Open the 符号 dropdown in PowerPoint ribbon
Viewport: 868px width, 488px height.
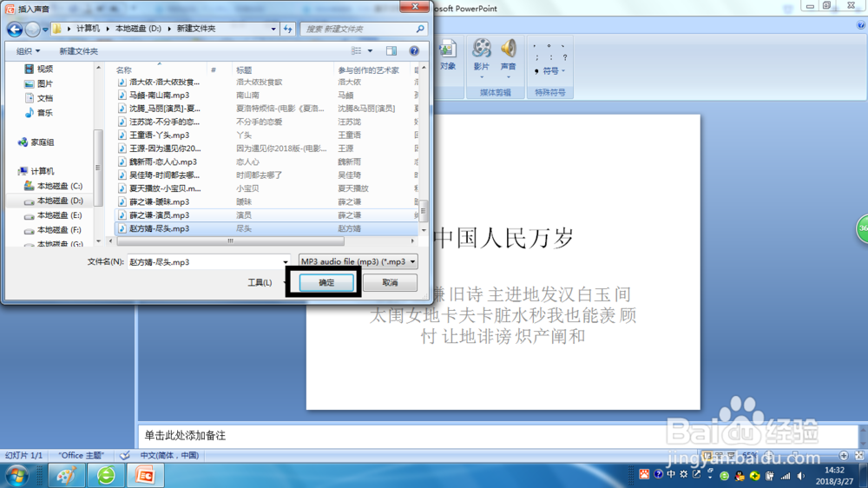[550, 71]
